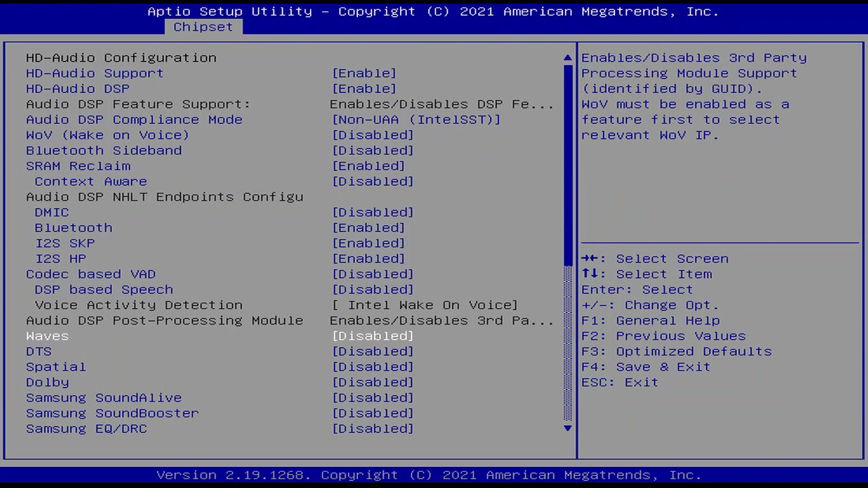Click the F4: Save & Exit hint
The image size is (868, 488).
click(646, 367)
